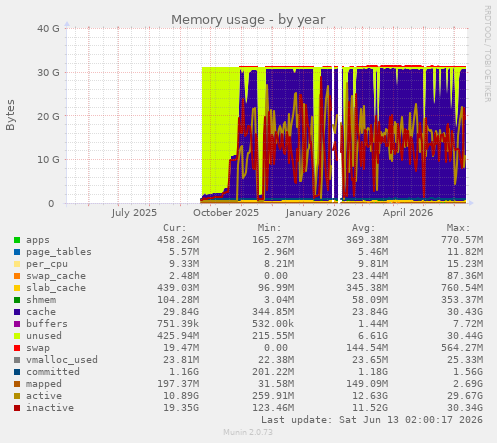Click the slab_cache legend swatch
497x443 pixels.
[17, 288]
